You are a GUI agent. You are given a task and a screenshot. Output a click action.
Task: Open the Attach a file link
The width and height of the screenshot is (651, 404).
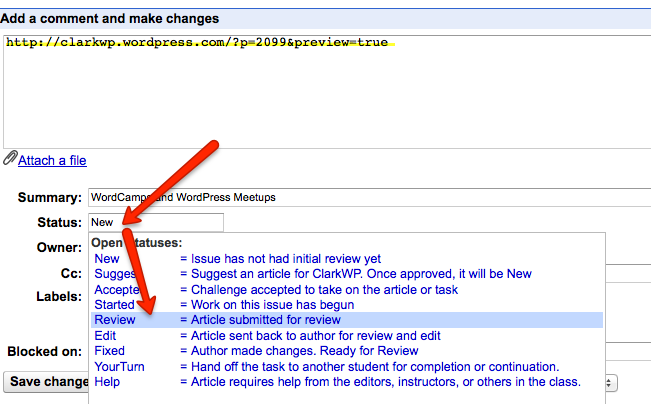click(x=52, y=160)
